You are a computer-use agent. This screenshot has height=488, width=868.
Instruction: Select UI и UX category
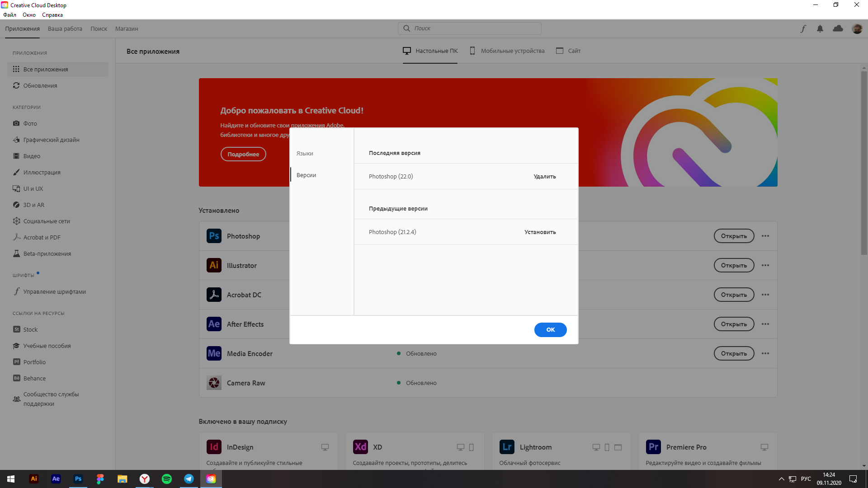(x=58, y=188)
